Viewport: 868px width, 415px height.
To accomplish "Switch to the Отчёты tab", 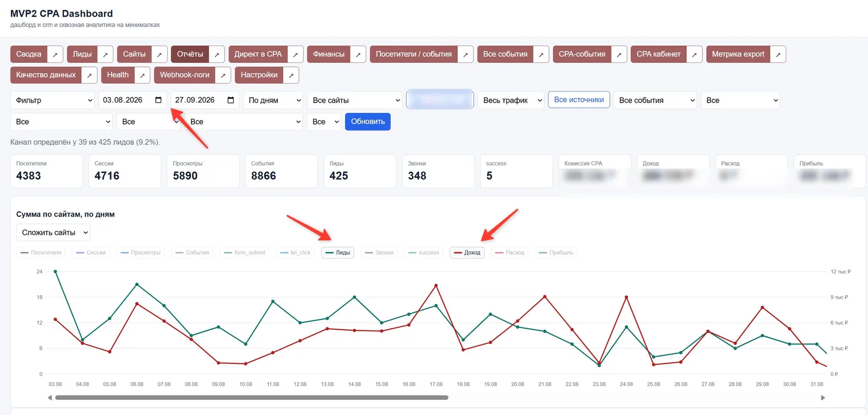I will click(x=190, y=54).
